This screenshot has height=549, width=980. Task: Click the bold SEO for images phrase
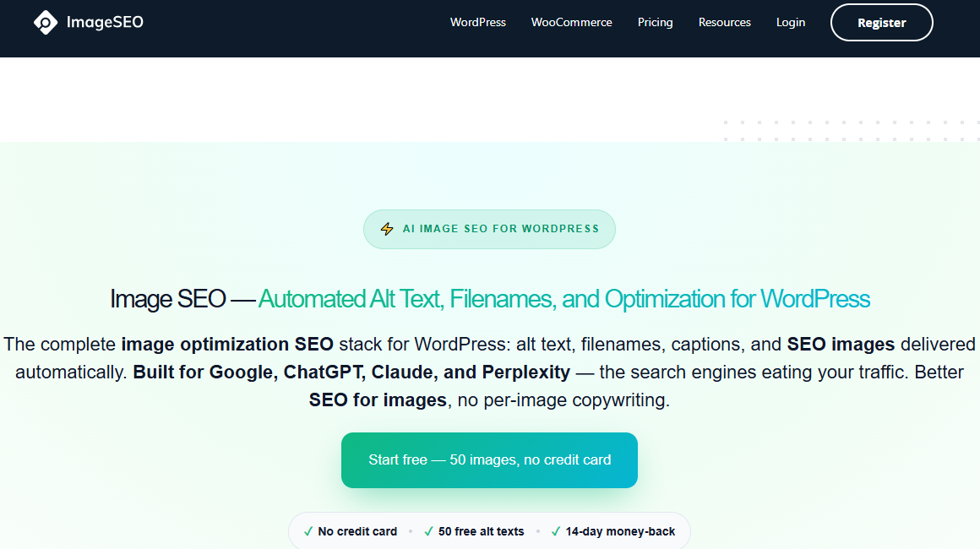point(378,400)
